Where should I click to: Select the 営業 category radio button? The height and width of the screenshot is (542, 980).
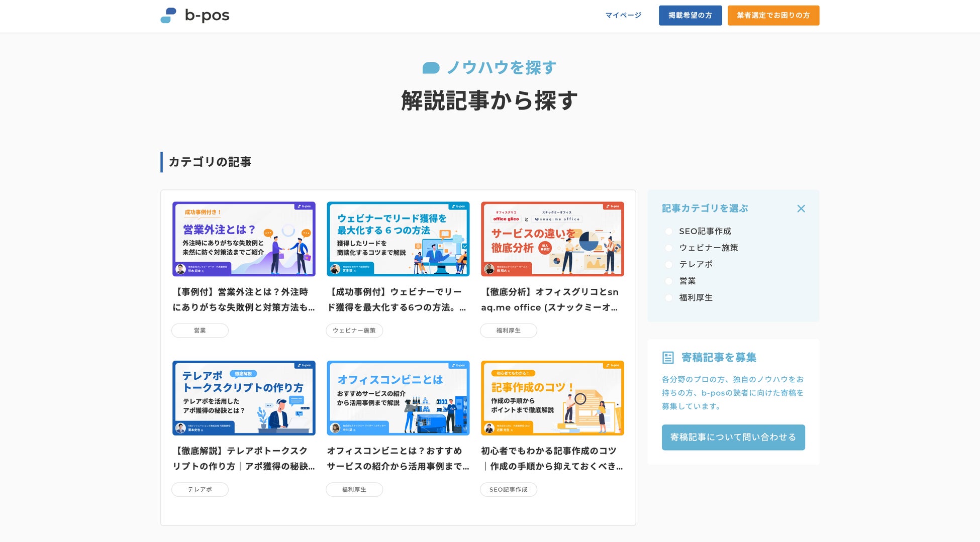668,281
